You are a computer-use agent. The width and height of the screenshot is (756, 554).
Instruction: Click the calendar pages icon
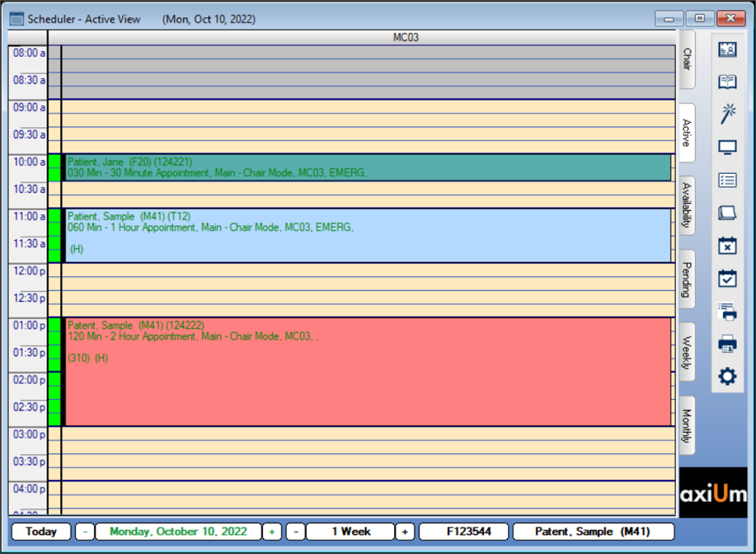[727, 213]
